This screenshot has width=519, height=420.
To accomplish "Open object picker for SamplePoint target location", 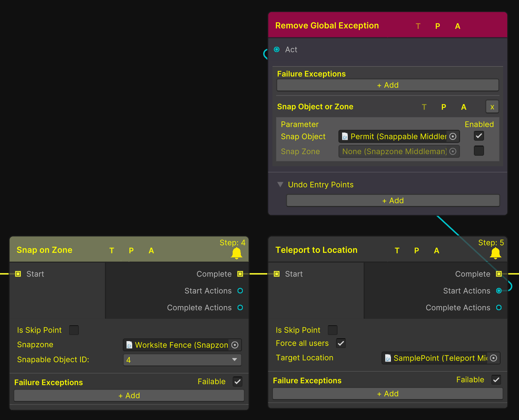I will (493, 358).
